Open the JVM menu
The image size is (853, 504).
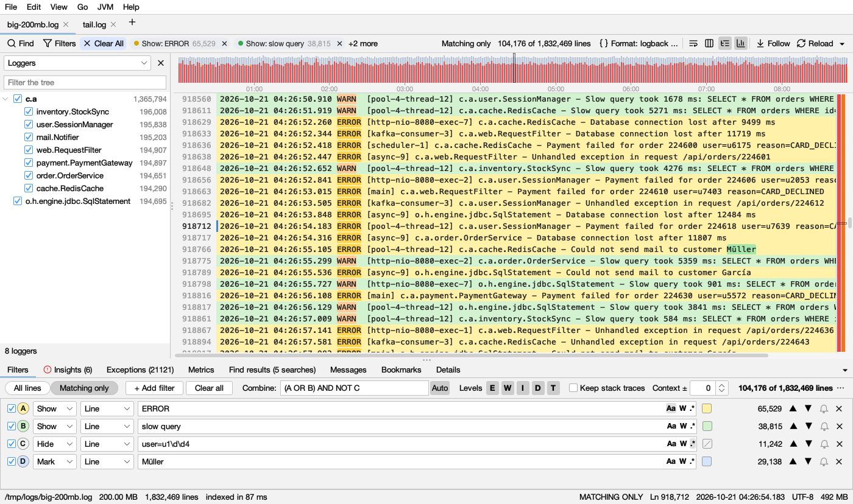(x=105, y=7)
